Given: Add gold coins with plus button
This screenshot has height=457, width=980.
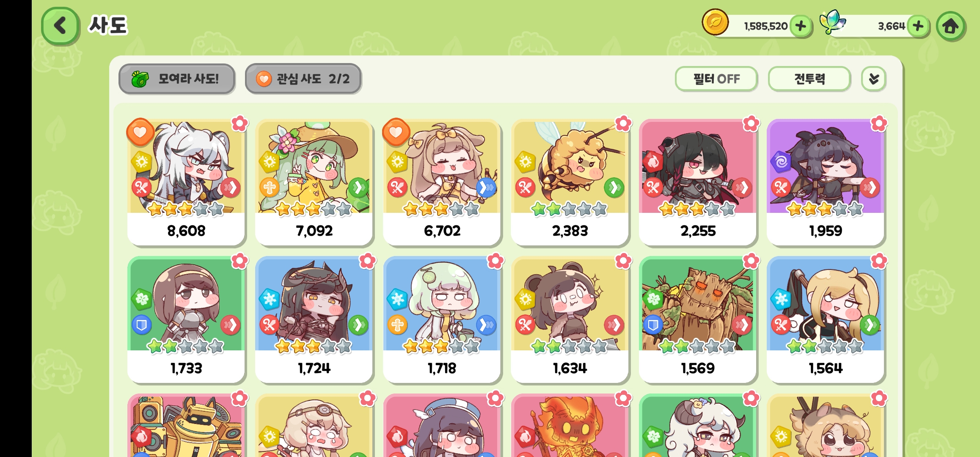Looking at the screenshot, I should tap(801, 26).
